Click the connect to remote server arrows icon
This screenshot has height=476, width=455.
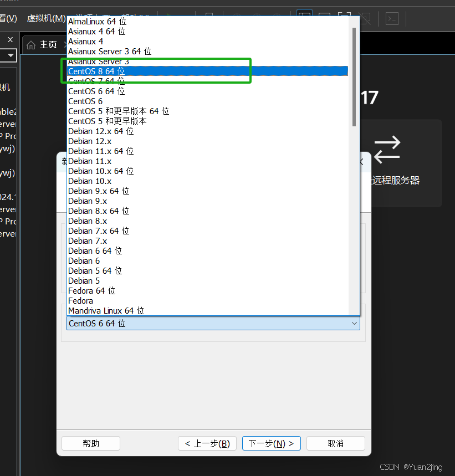click(x=387, y=150)
